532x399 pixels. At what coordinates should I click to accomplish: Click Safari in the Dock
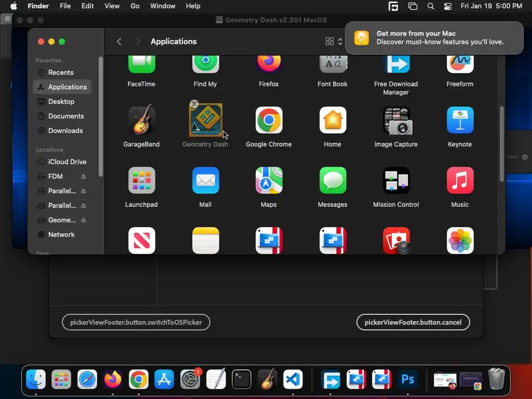pos(87,379)
